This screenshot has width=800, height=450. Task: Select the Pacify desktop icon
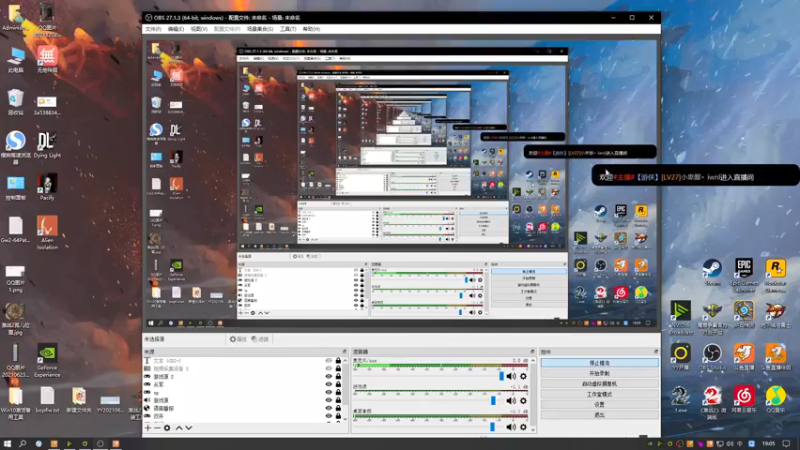[47, 186]
